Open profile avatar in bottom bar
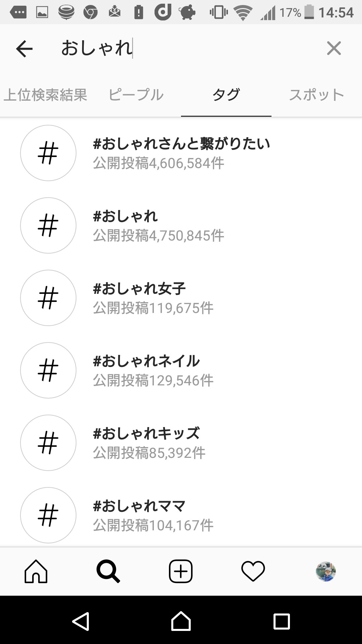 coord(325,571)
